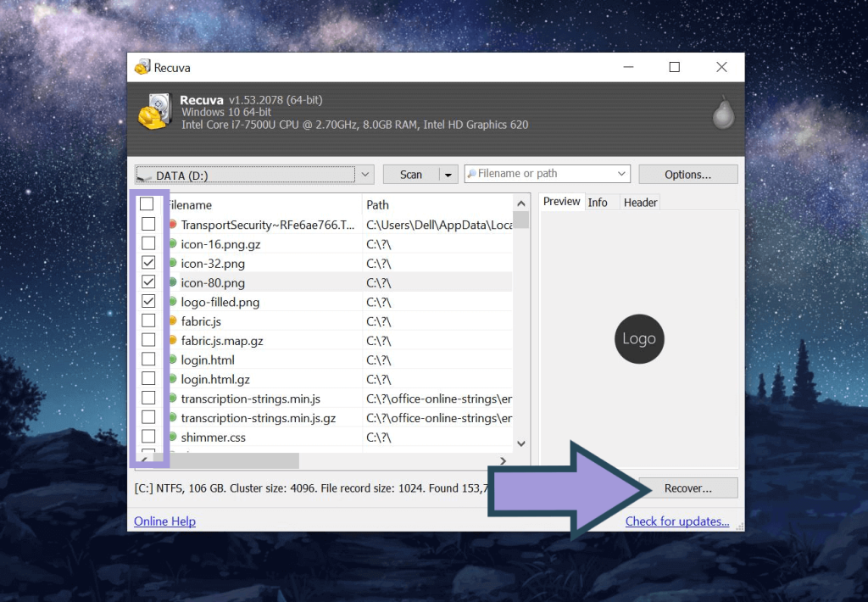Viewport: 868px width, 602px height.
Task: Open the Online Help link
Action: (x=164, y=521)
